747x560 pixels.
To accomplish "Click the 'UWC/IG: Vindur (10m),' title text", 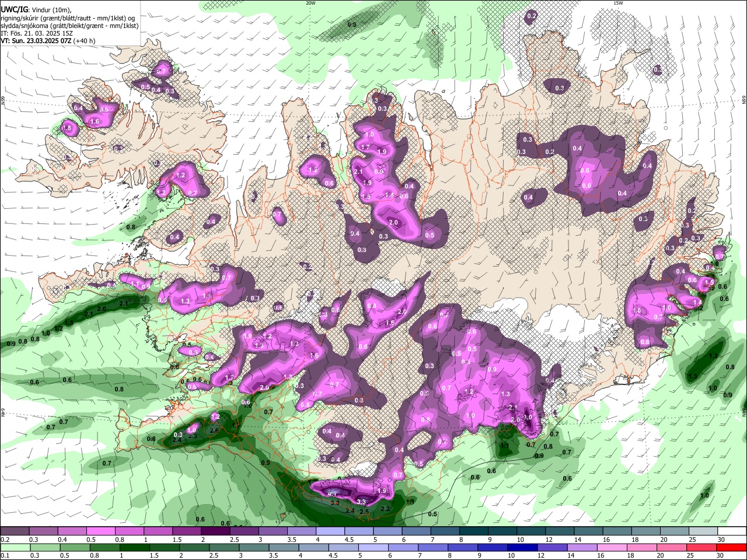I will coord(36,10).
